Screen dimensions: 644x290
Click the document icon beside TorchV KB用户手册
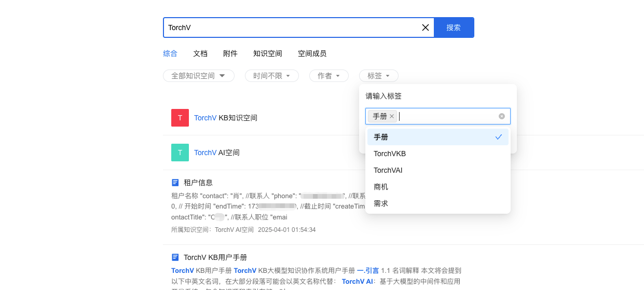pos(175,257)
